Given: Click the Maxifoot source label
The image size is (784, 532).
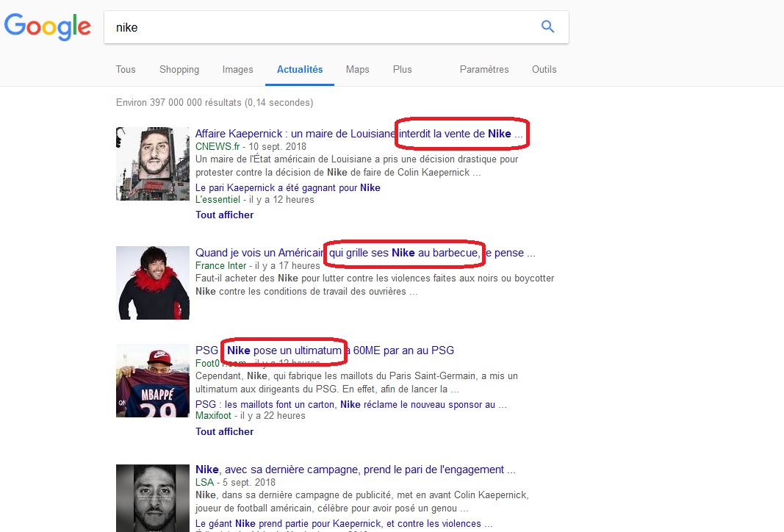Looking at the screenshot, I should point(213,415).
